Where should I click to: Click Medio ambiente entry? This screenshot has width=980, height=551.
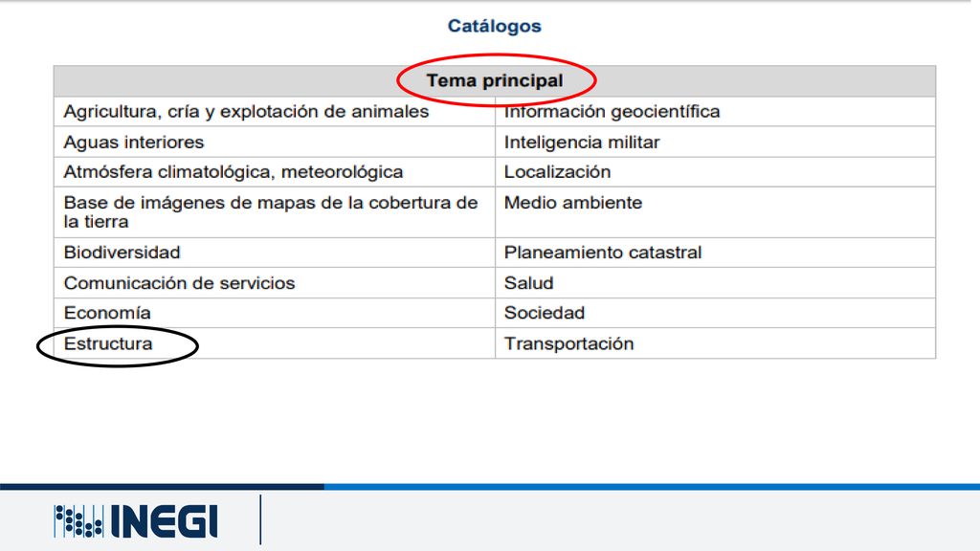573,203
